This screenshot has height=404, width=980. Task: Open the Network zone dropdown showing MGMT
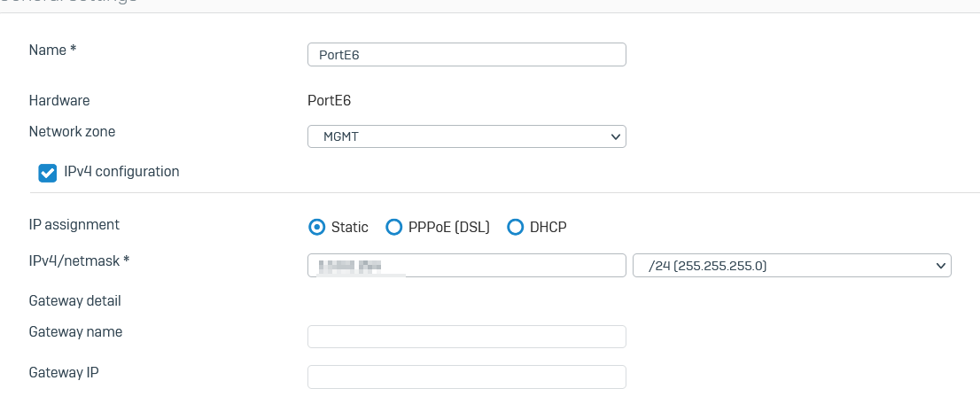(x=466, y=136)
